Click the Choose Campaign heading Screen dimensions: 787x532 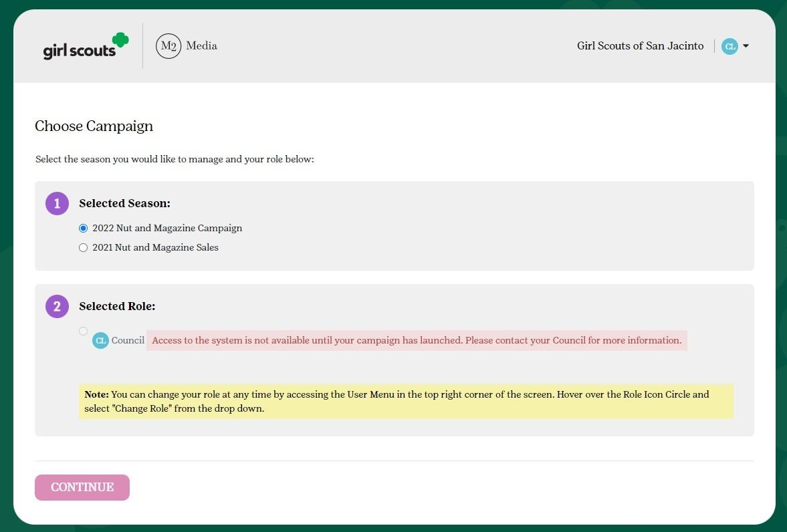point(94,126)
